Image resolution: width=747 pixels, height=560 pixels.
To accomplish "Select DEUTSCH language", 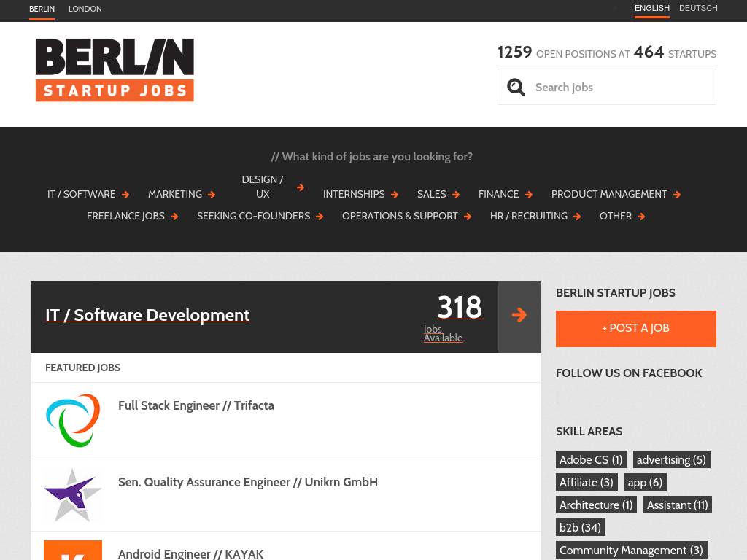I will [x=698, y=8].
